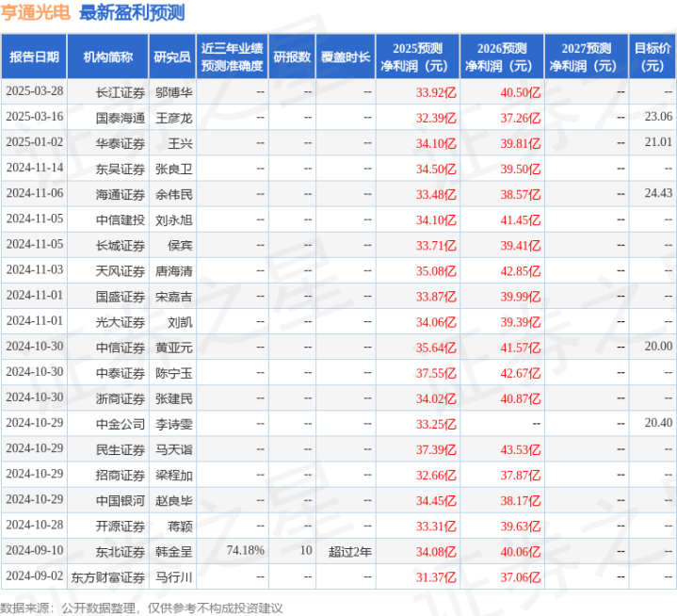Viewport: 677px width, 616px height.
Task: Click the 2027预测净利润 column header
Action: coord(587,57)
